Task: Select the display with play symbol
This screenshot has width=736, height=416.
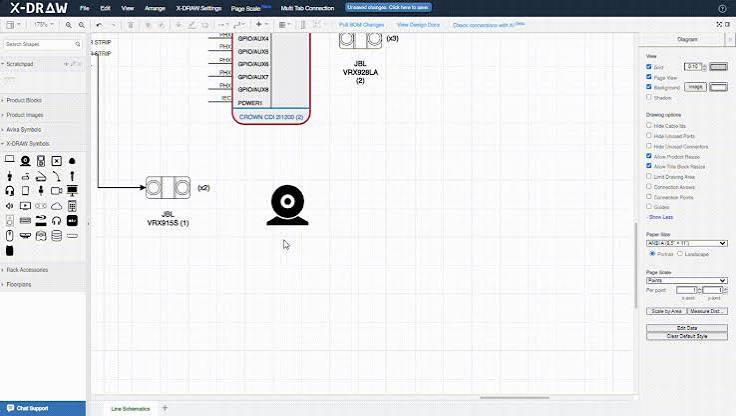Action: tap(25, 206)
